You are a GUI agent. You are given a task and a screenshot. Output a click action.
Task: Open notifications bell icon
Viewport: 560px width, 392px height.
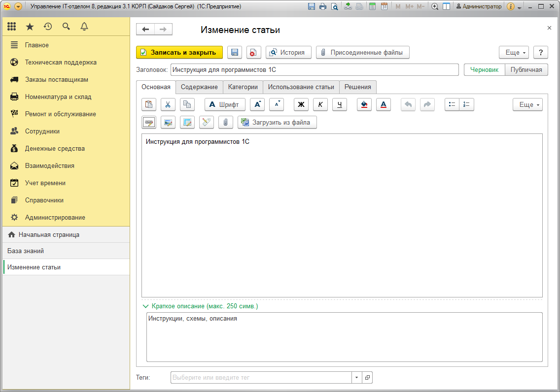click(84, 27)
